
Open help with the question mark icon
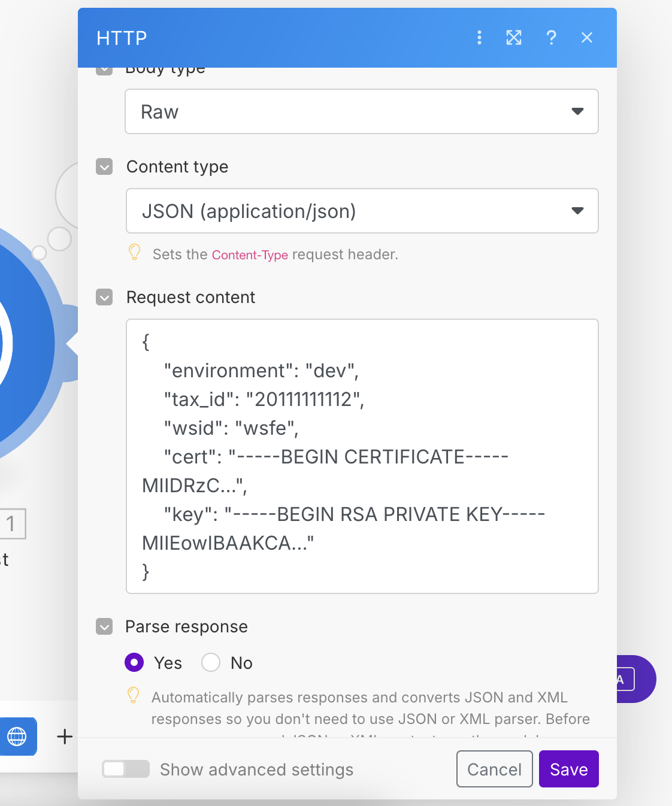tap(551, 38)
